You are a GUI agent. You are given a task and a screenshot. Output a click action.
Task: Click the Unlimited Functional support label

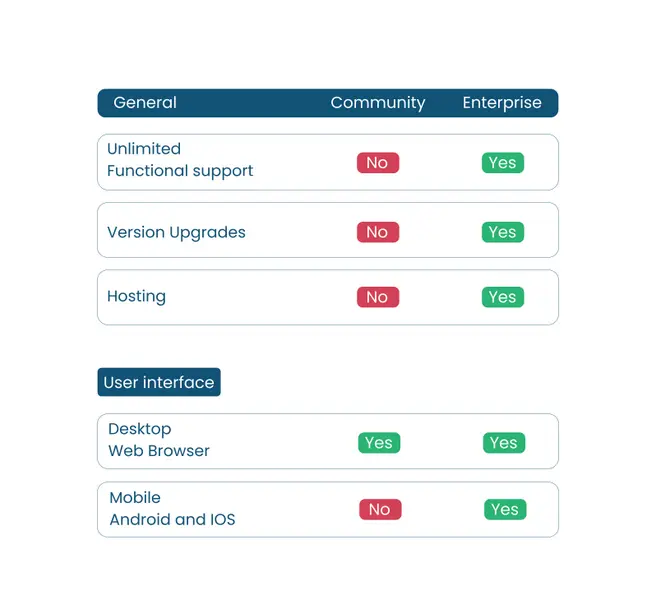point(180,160)
